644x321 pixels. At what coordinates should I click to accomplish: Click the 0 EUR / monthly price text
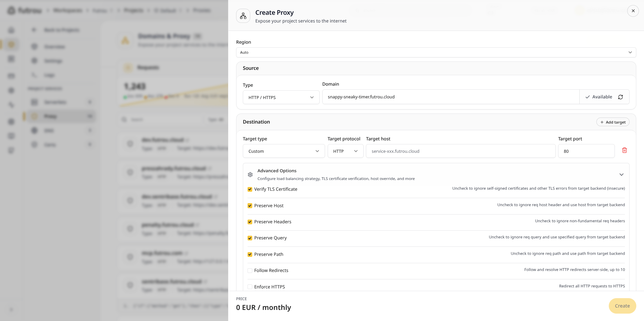tap(264, 308)
